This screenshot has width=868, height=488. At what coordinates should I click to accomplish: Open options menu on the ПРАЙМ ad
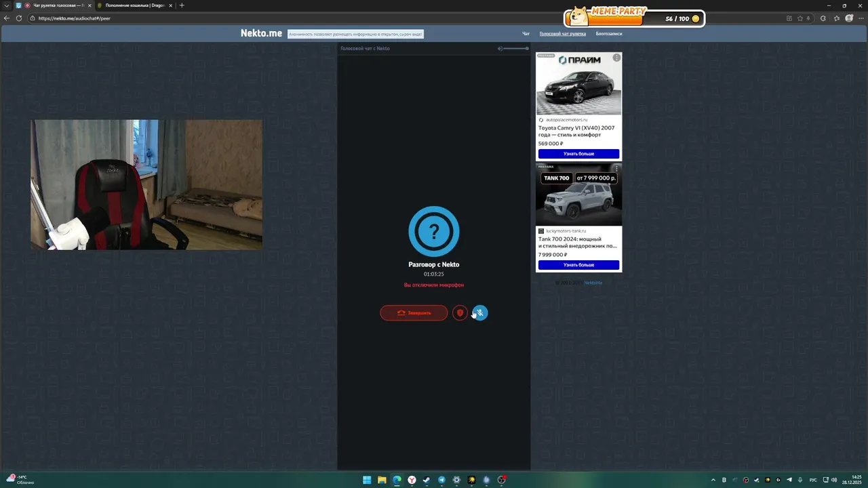(616, 58)
